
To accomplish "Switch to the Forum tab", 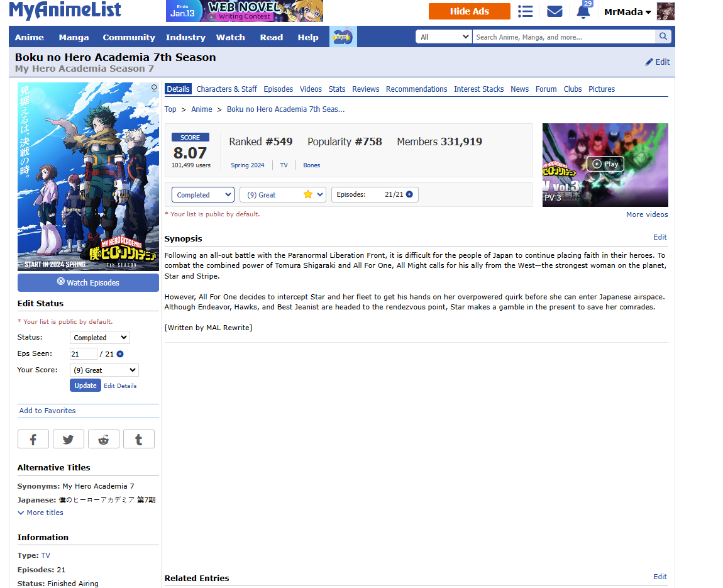I will click(x=546, y=89).
